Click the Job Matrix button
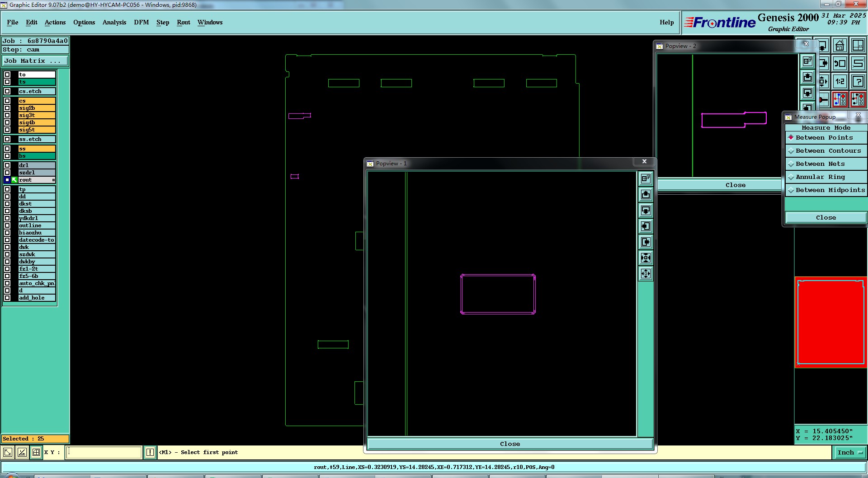This screenshot has width=868, height=478. 36,61
